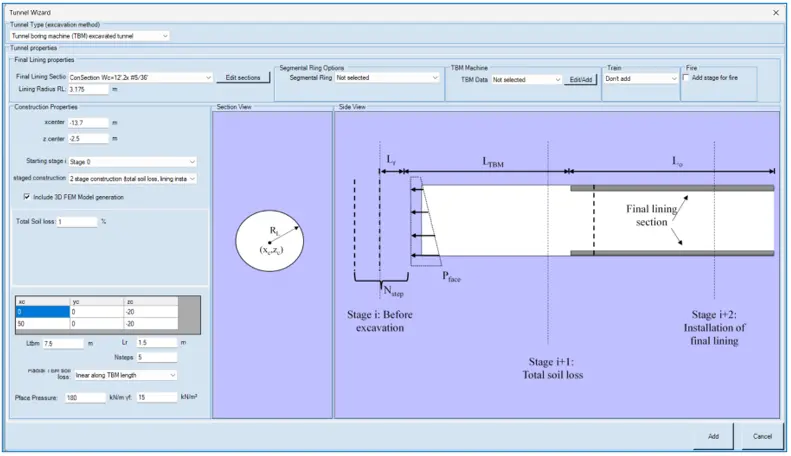
Task: Click the Nsteps input field
Action: [157, 357]
